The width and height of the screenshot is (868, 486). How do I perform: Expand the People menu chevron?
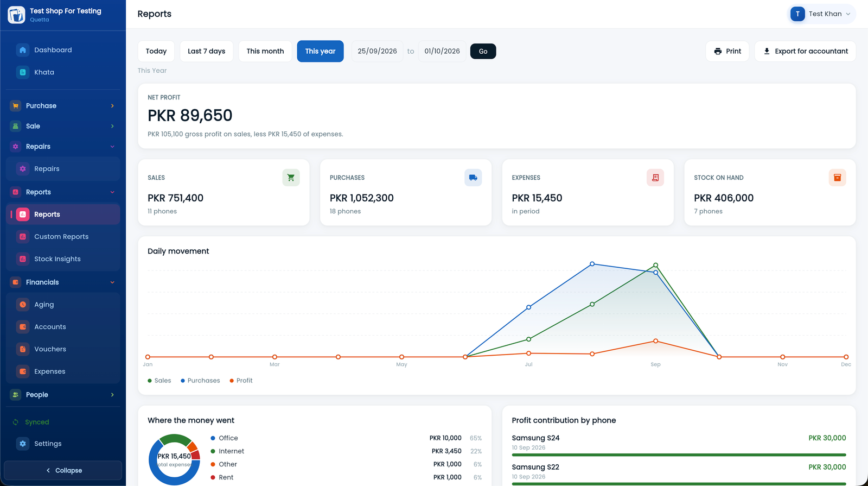coord(112,395)
